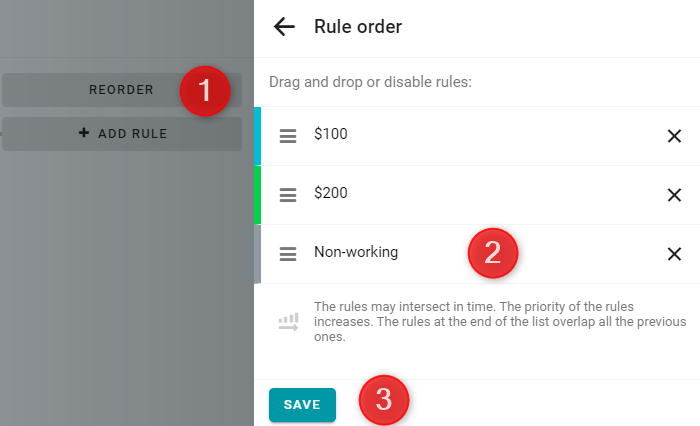
Task: Disable the $200 rule with X
Action: (x=674, y=195)
